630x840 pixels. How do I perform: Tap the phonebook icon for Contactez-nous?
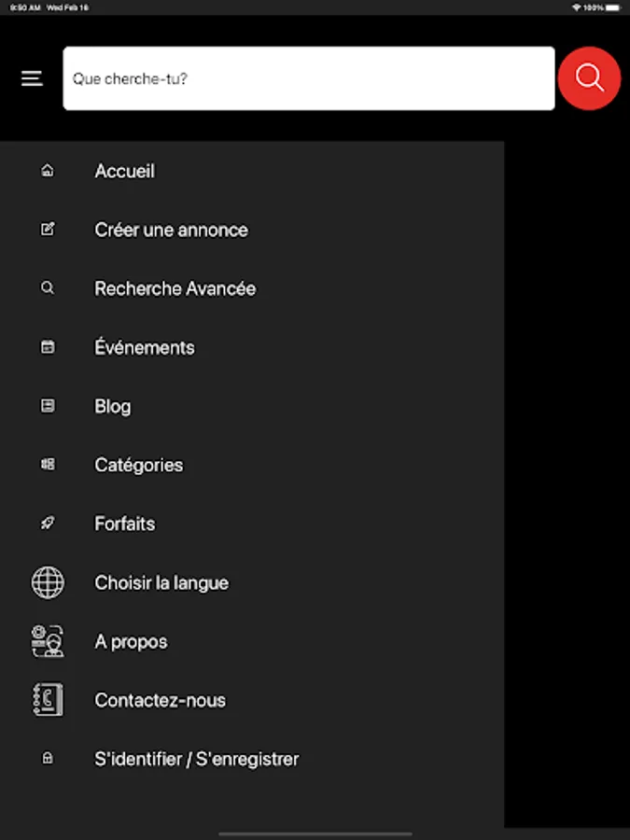[48, 700]
